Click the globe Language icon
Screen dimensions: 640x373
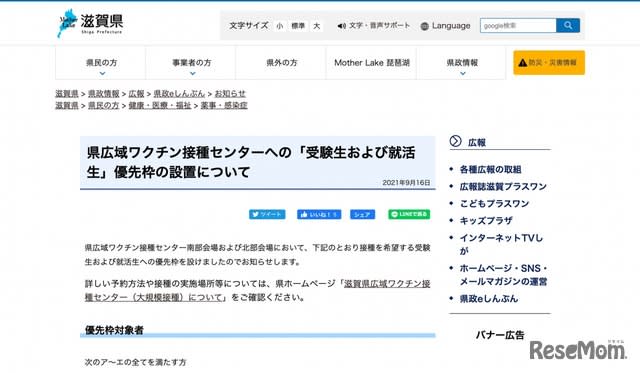(424, 26)
